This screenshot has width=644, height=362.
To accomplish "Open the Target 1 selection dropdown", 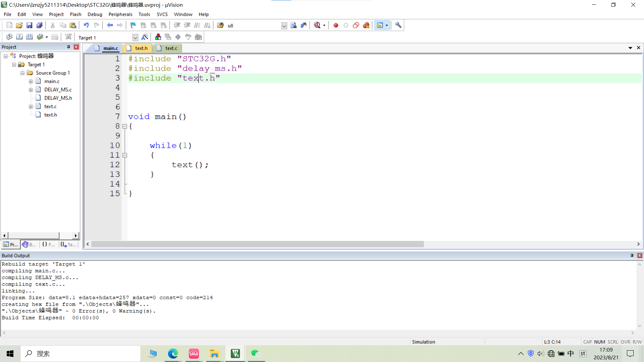I will point(135,38).
